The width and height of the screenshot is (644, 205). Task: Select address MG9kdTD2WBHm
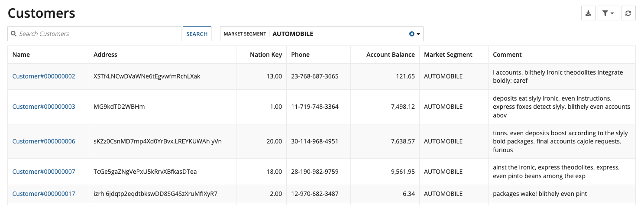click(119, 107)
